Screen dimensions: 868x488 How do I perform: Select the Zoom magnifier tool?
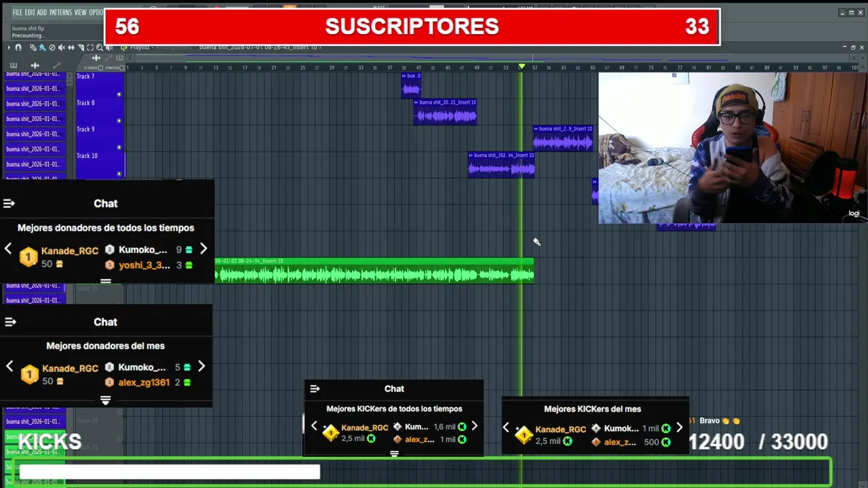click(x=100, y=47)
